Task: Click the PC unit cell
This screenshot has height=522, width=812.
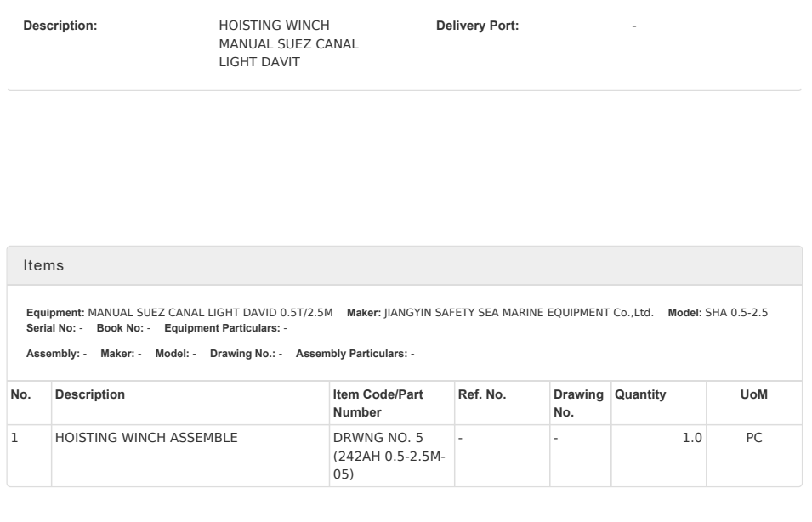Action: (754, 439)
